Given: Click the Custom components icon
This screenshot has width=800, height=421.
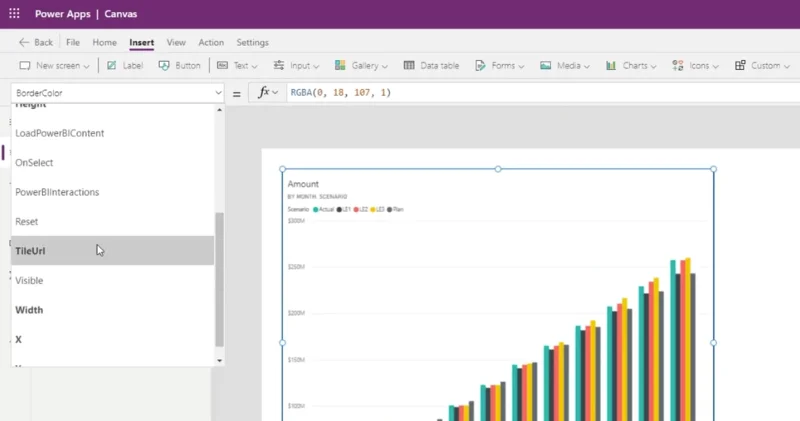Looking at the screenshot, I should (740, 65).
